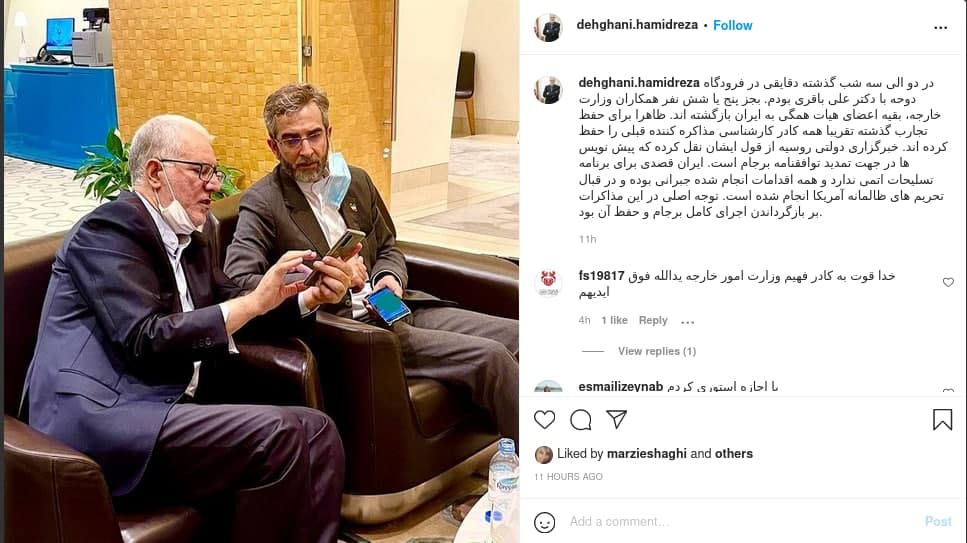Screen dimensions: 967x543
Task: Like the post with the heart icon
Action: coord(545,420)
